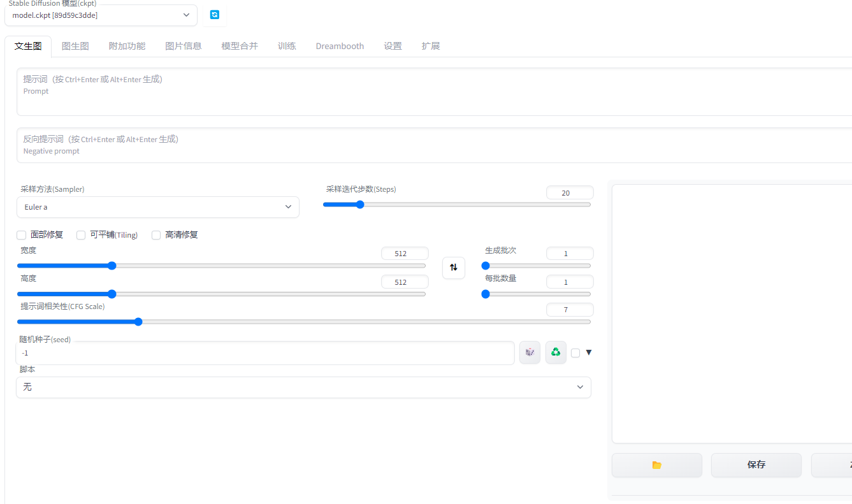Go to the 设置 tab

393,46
